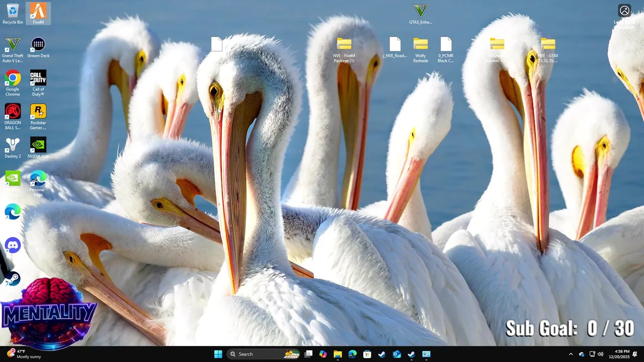
Task: Click the Steam taskbar icon right of Outlook
Action: coord(411,354)
